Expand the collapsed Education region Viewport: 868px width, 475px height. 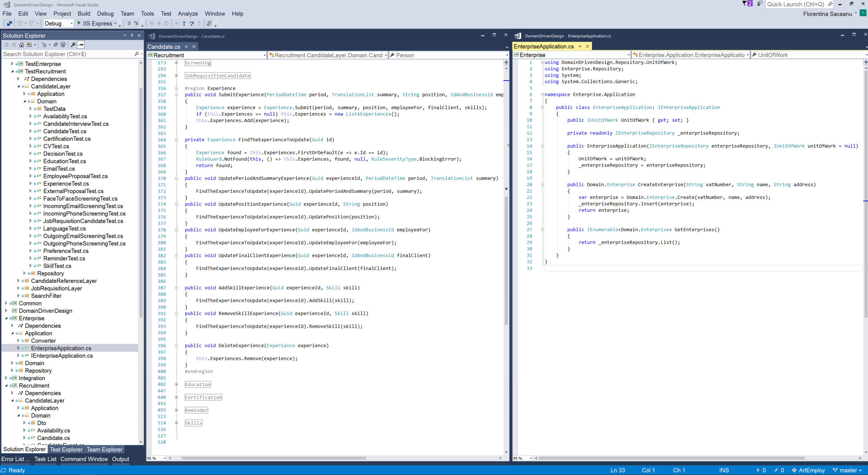coord(176,384)
